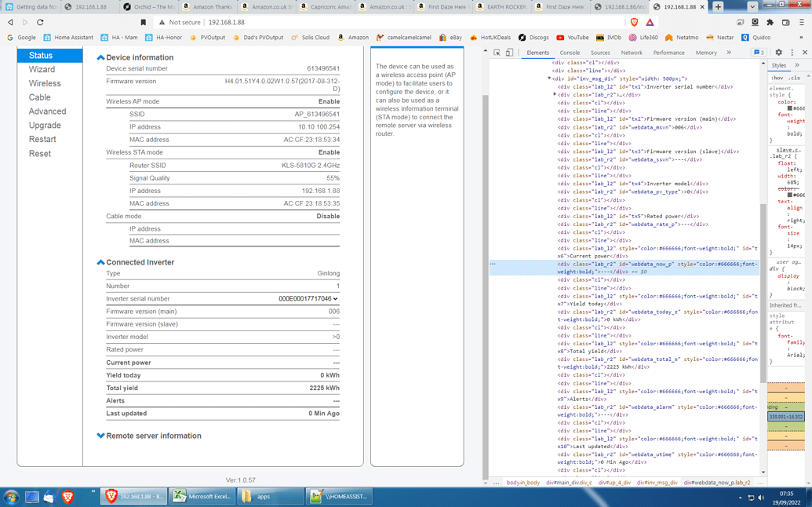This screenshot has height=507, width=812.
Task: Switch to the Console tab
Action: pos(570,53)
